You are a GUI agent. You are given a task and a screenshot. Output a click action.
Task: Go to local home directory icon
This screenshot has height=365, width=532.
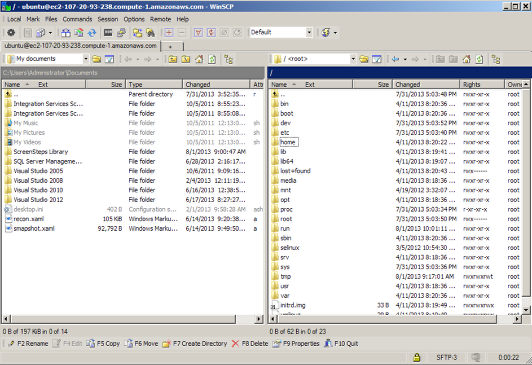click(x=199, y=59)
